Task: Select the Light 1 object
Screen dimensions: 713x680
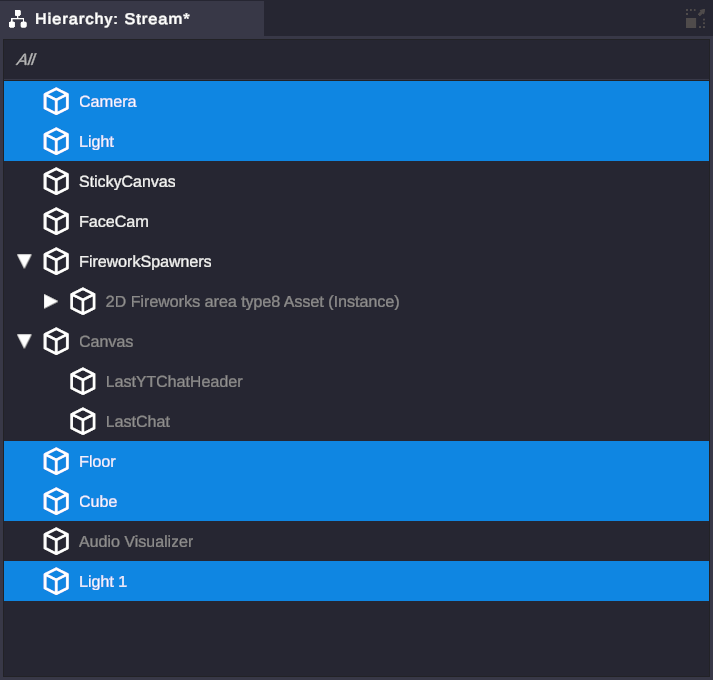Action: (x=103, y=581)
